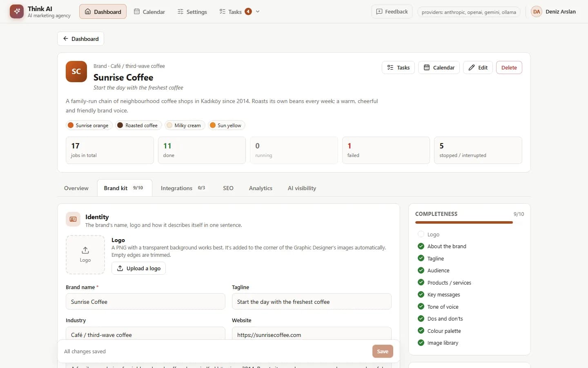The image size is (588, 368).
Task: Click the Audience checklist check icon
Action: [x=421, y=270]
